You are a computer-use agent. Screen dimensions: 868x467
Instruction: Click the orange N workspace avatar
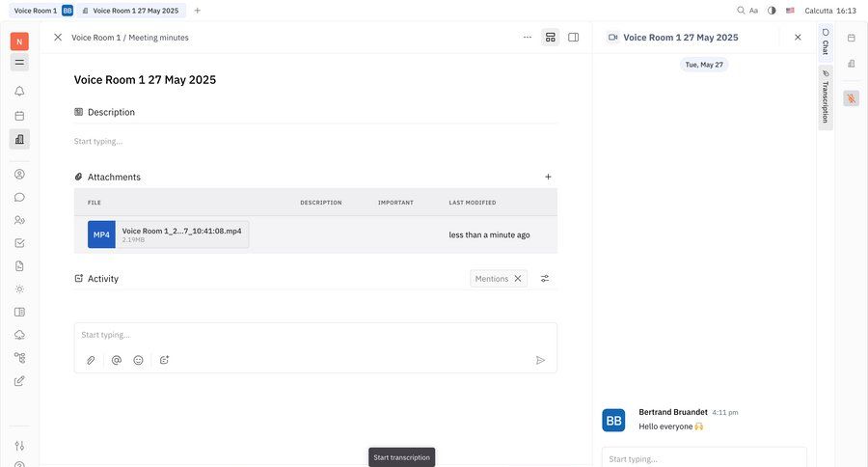[x=19, y=41]
